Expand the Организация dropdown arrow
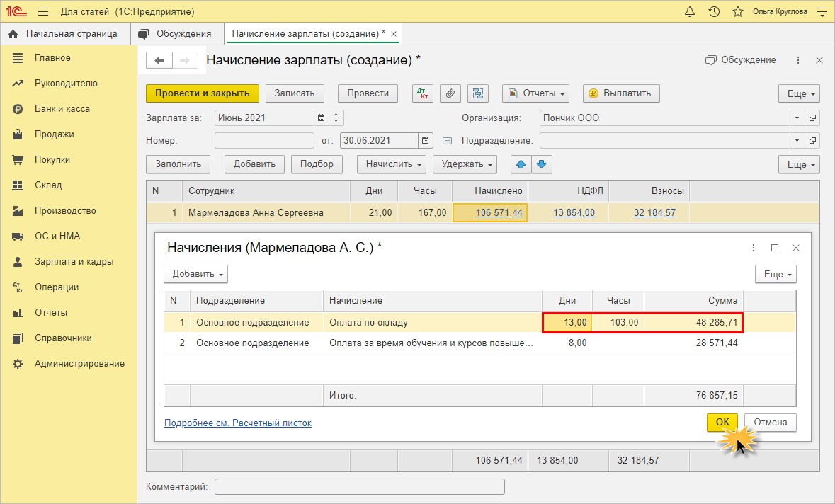This screenshot has height=504, width=835. 797,118
